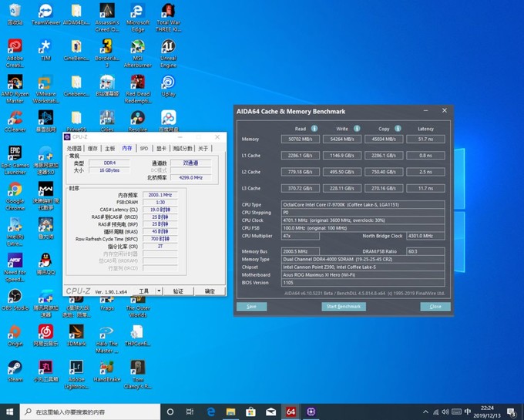Open Microsoft Store from the taskbar
The height and width of the screenshot is (420, 524).
(250, 412)
